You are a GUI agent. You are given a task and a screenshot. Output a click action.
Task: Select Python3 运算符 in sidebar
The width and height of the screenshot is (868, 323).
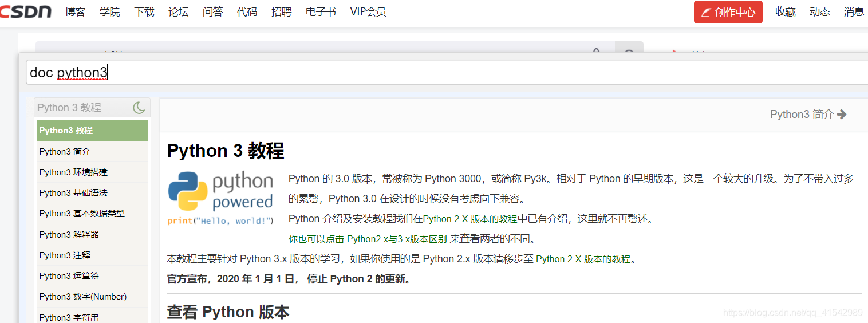(x=92, y=276)
